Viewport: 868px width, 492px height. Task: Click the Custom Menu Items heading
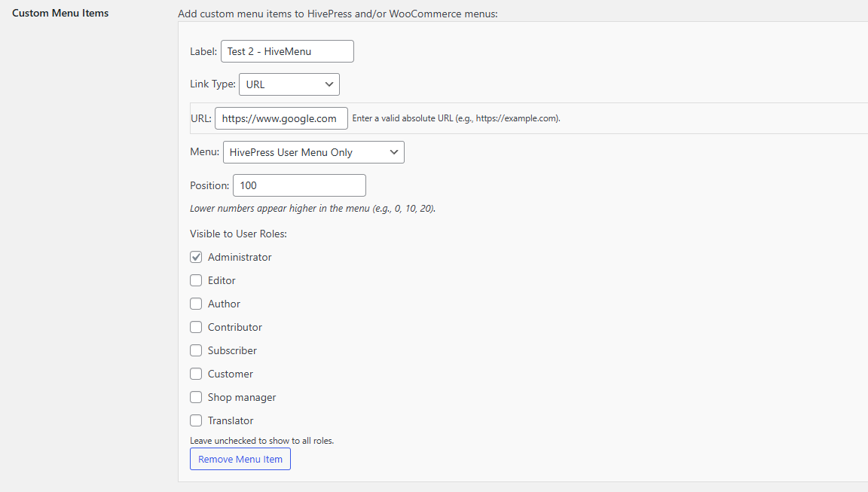[60, 14]
